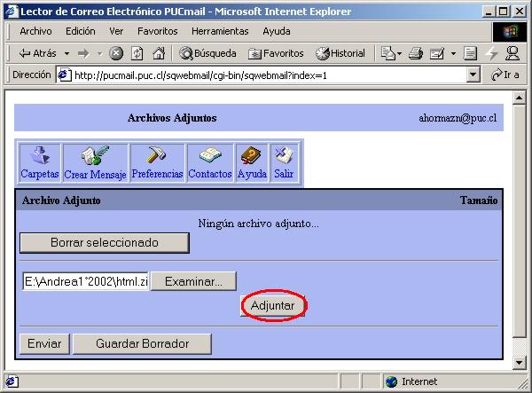Screen dimensions: 532x393
Task: Open the Ayuda menu in menu bar
Action: tap(277, 31)
